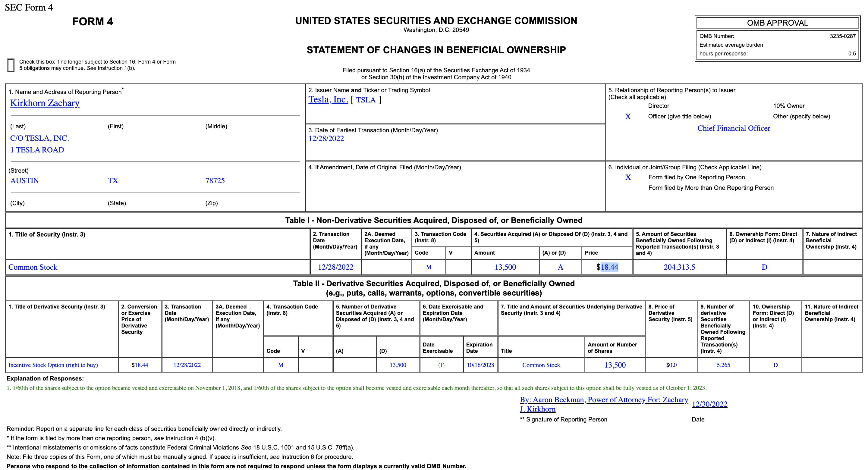868x470 pixels.
Task: Click the $0.0 derivative security price
Action: (x=671, y=365)
